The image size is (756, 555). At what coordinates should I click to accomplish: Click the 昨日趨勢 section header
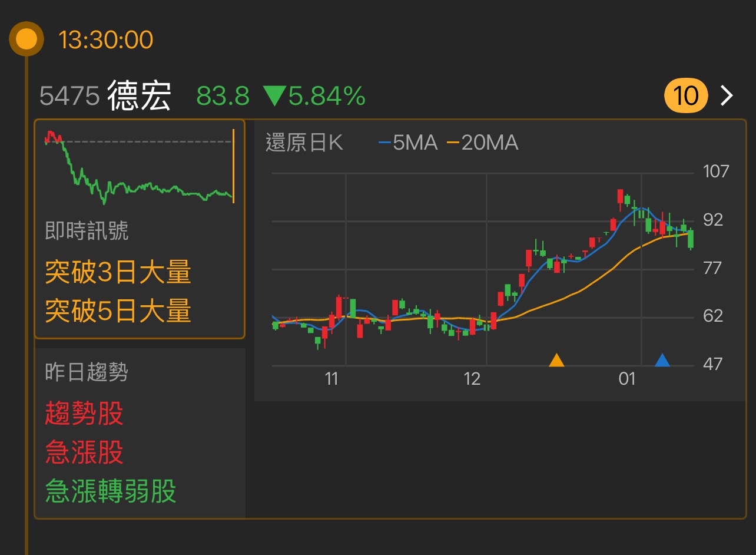87,372
